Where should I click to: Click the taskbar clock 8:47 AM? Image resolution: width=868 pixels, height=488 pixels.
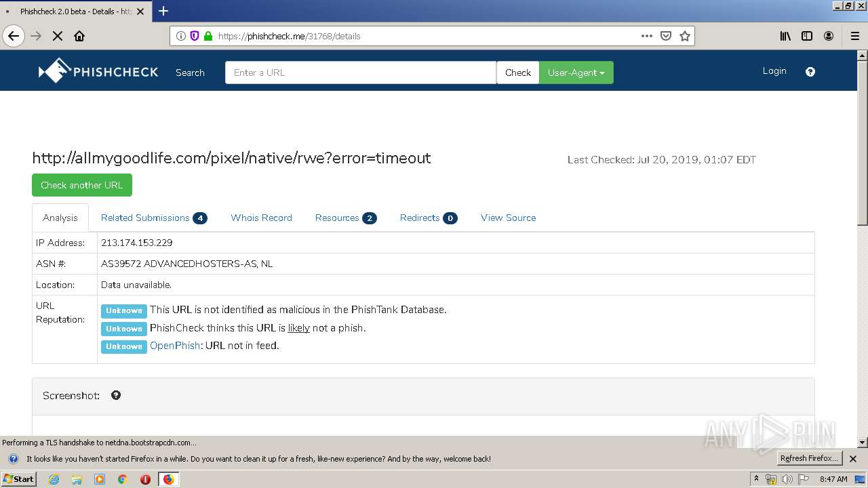click(833, 479)
